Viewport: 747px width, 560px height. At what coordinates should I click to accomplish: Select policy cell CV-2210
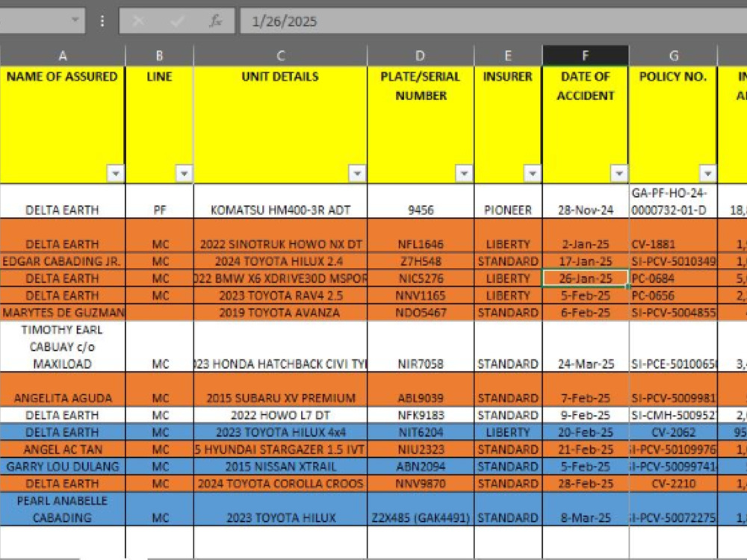pos(673,483)
